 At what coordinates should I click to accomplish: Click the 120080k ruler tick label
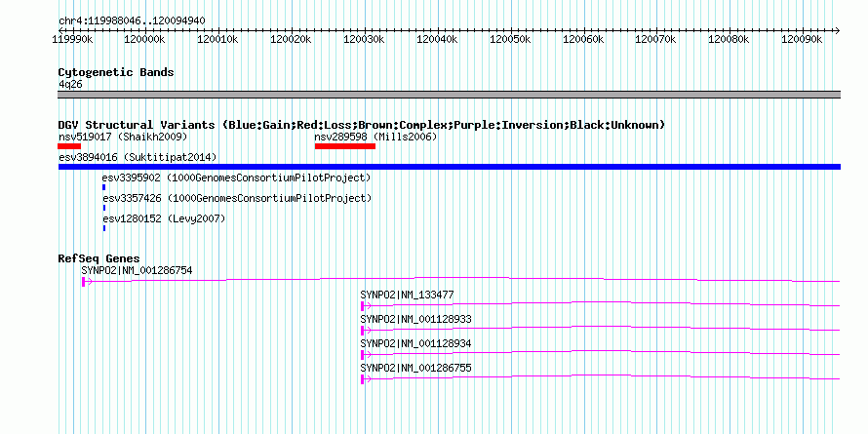(x=729, y=40)
